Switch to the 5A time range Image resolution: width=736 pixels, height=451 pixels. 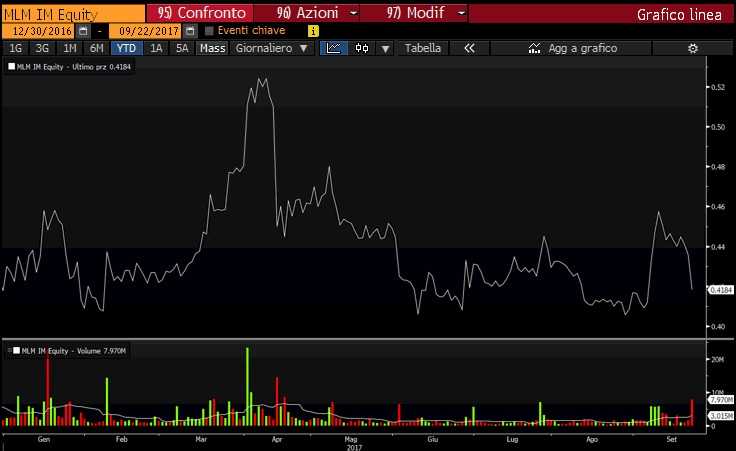click(x=181, y=48)
